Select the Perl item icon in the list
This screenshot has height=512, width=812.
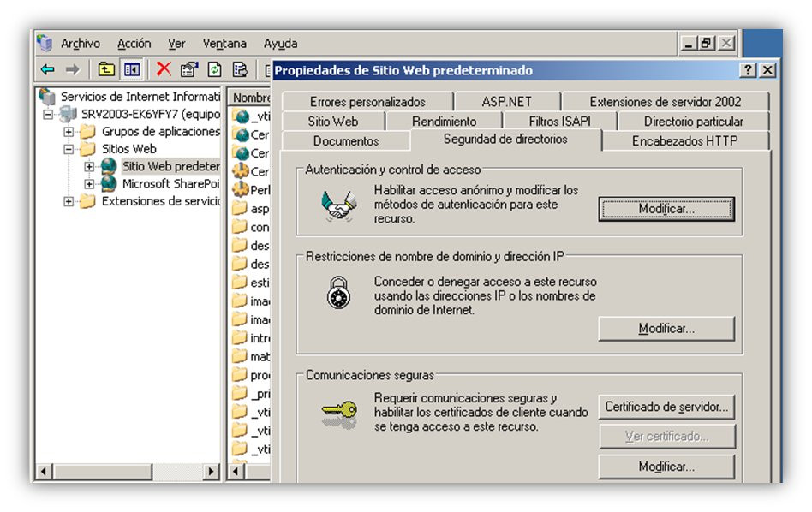[x=241, y=189]
